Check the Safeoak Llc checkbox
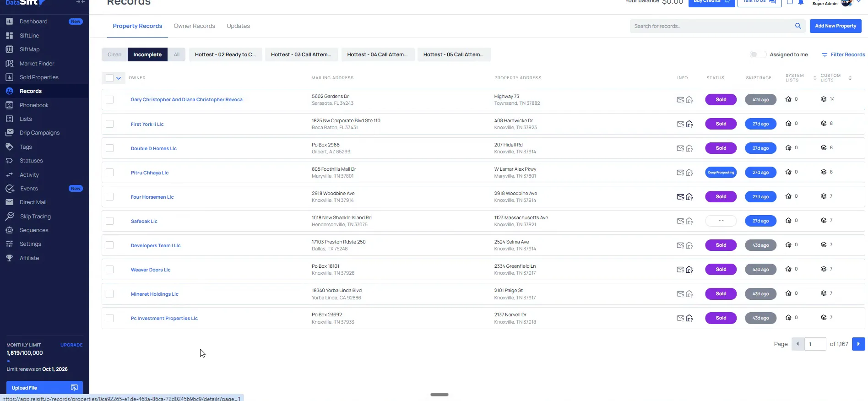 click(109, 221)
